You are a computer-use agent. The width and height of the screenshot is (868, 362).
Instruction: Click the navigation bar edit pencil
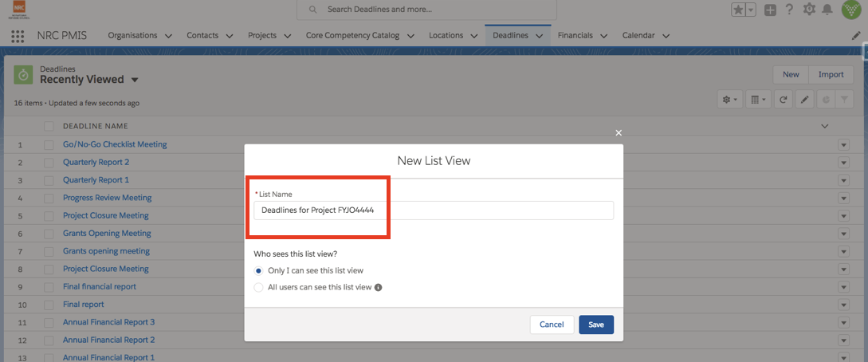[856, 35]
